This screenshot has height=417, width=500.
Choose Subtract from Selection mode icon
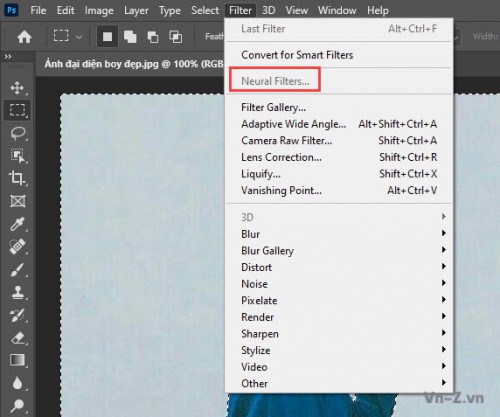(x=153, y=36)
